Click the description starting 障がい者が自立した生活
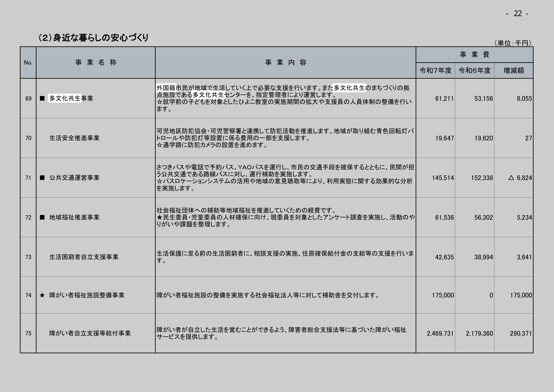Viewport: 554px width, 392px height. [x=281, y=333]
